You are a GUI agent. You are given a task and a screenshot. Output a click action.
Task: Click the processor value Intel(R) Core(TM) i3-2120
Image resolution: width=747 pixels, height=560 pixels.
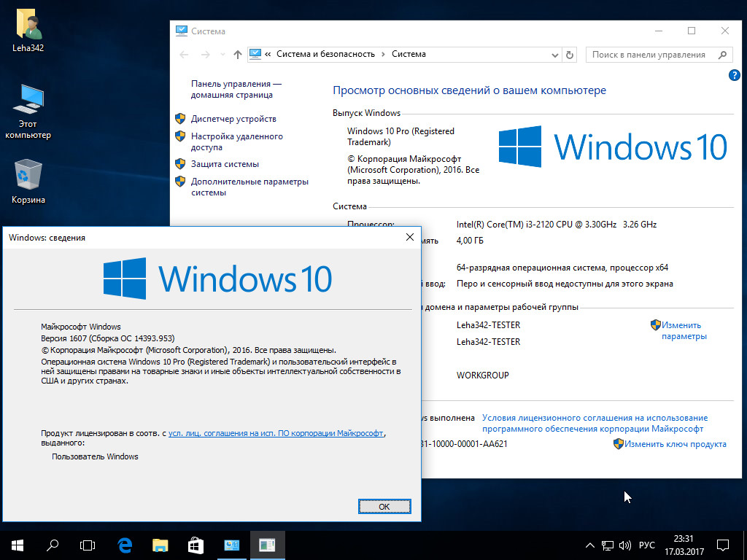(x=557, y=225)
